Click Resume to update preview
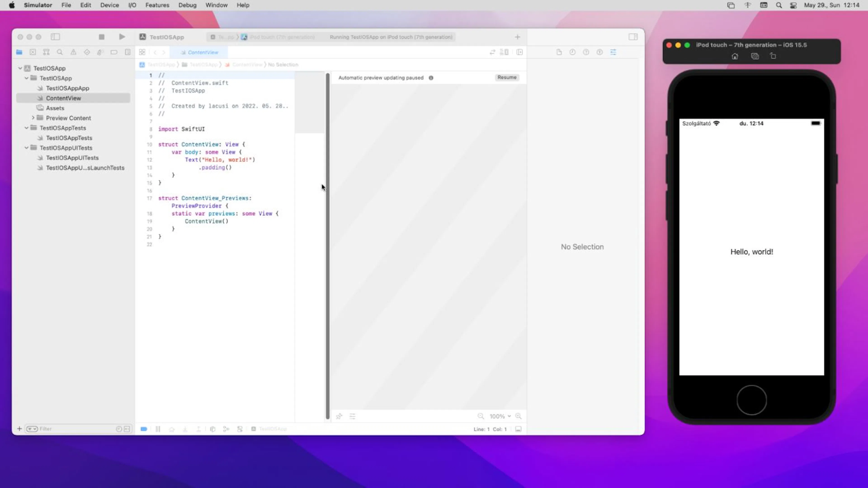 pos(507,77)
